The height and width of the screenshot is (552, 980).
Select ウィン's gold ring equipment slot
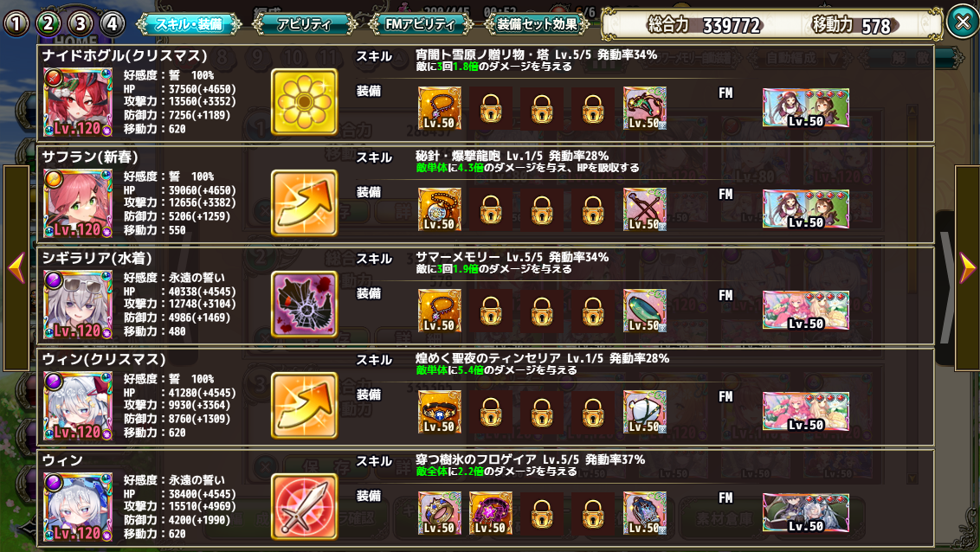(x=440, y=513)
